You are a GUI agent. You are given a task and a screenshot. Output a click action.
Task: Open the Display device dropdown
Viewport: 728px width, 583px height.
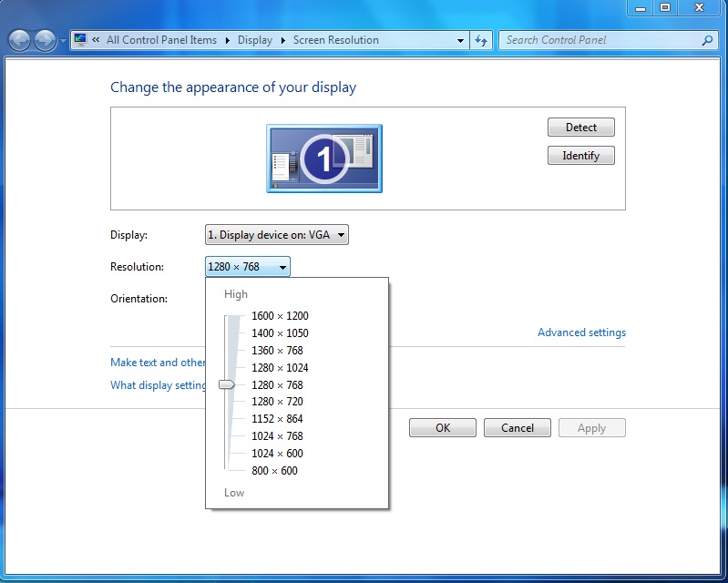pyautogui.click(x=276, y=235)
